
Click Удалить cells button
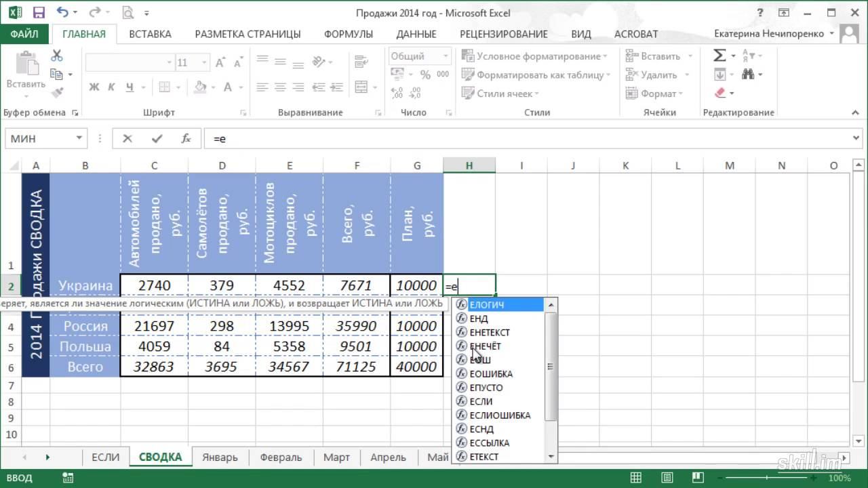coord(657,75)
